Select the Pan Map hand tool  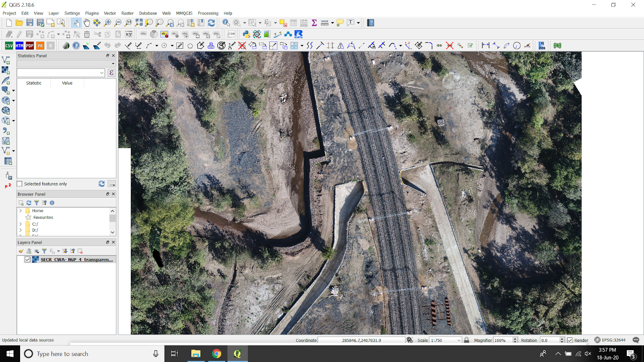[x=87, y=23]
